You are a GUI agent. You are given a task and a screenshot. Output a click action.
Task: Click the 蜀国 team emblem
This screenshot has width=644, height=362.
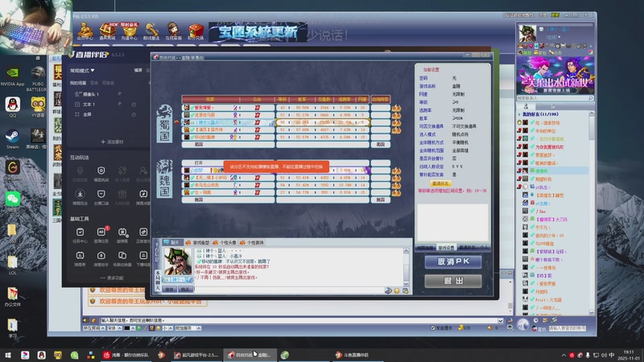click(164, 124)
